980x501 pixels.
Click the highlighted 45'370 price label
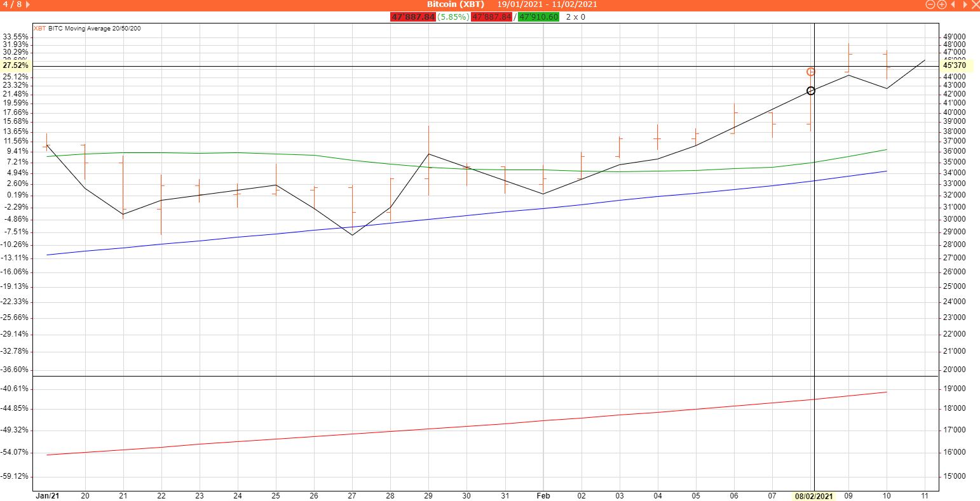955,65
